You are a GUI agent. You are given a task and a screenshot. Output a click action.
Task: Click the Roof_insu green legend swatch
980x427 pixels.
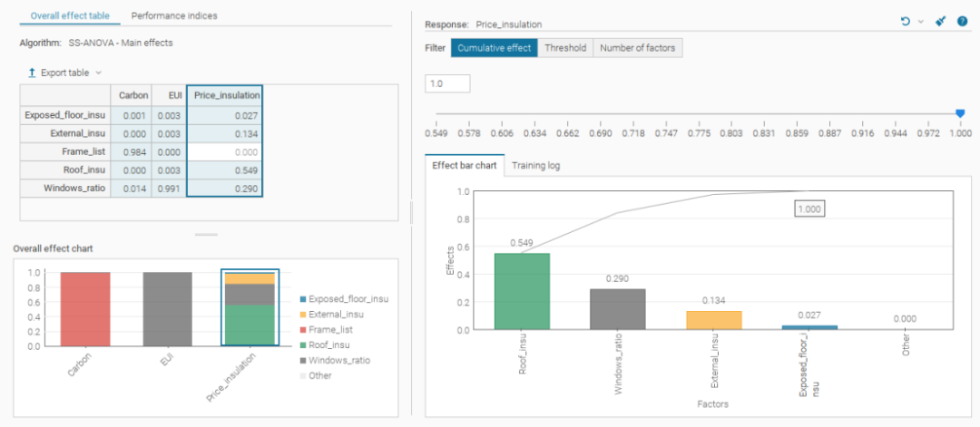point(303,345)
